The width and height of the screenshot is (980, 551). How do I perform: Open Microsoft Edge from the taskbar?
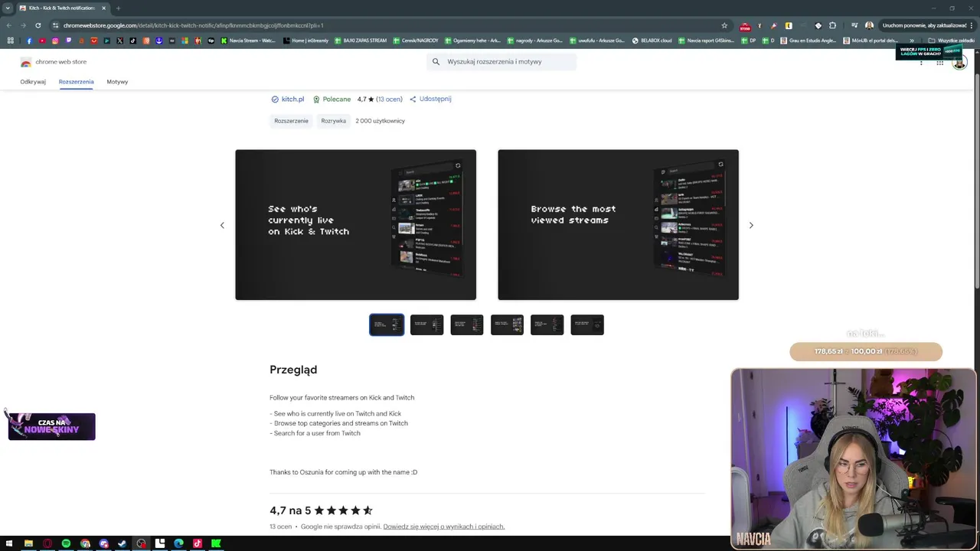[x=178, y=543]
